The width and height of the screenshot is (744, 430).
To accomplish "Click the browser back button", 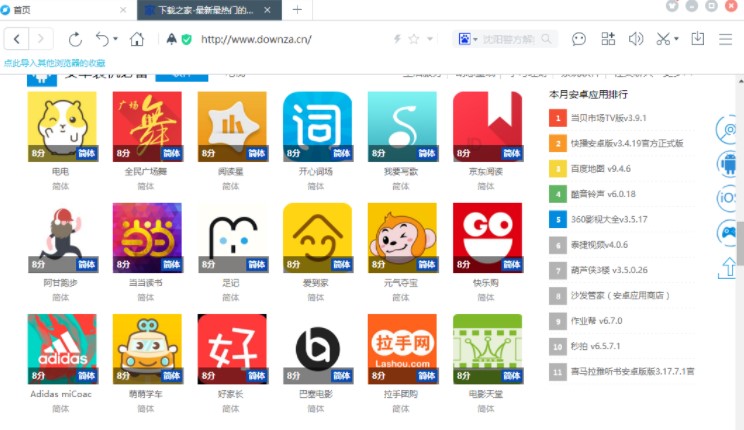I will (17, 39).
